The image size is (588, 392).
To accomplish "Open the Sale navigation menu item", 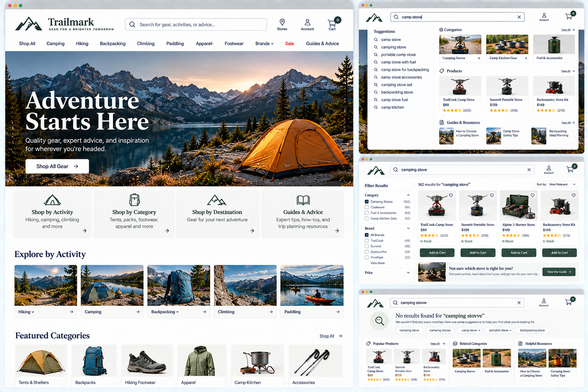I will coord(289,44).
